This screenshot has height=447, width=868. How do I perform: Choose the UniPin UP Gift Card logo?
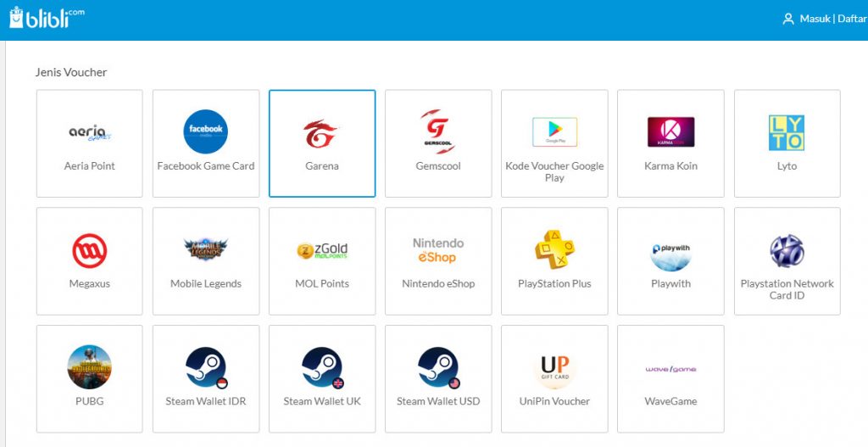pos(554,368)
